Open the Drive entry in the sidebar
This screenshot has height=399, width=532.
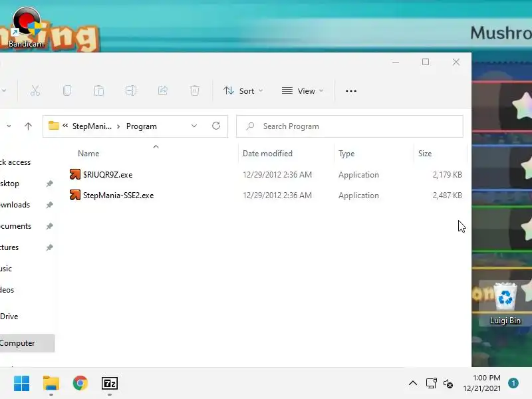(x=9, y=317)
